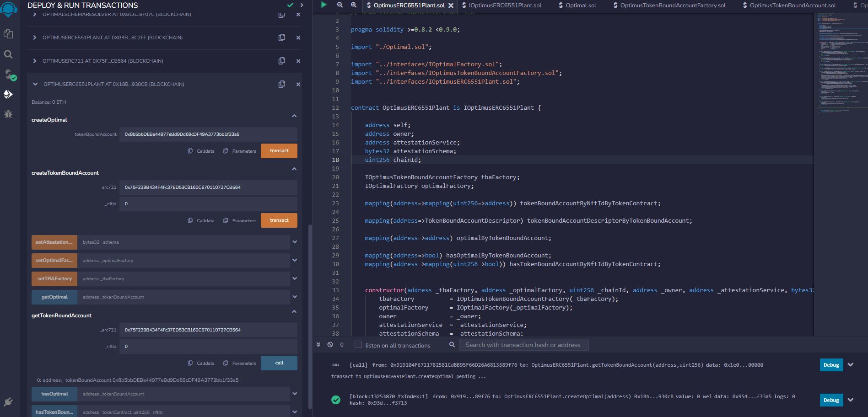The height and width of the screenshot is (417, 868).
Task: Collapse the createTokenBoundAccount function form
Action: (294, 169)
